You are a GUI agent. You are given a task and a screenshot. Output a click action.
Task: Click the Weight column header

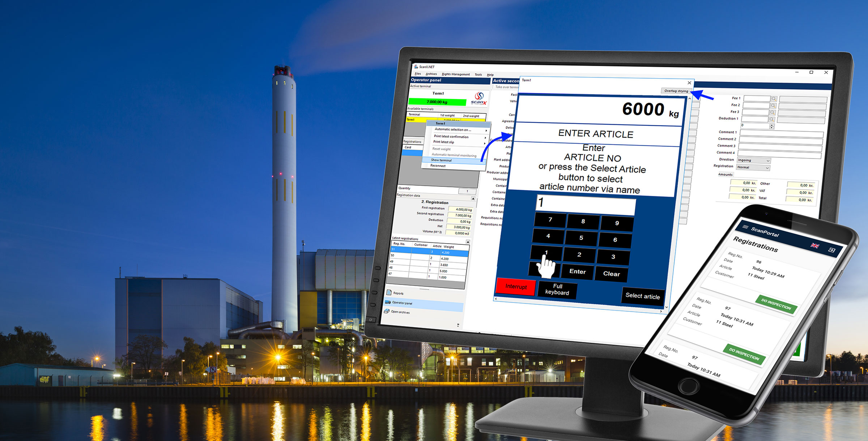449,247
